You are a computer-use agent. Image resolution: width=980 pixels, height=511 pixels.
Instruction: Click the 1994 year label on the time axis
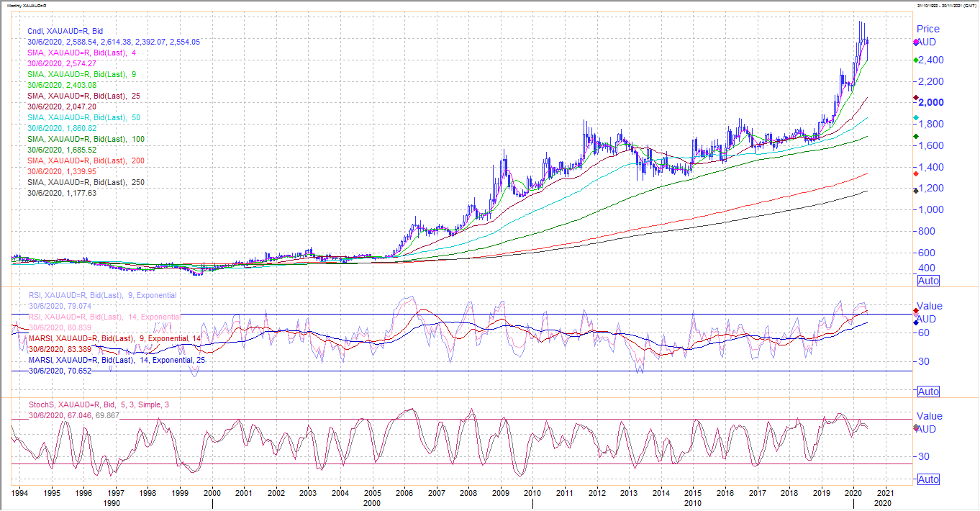coord(19,494)
